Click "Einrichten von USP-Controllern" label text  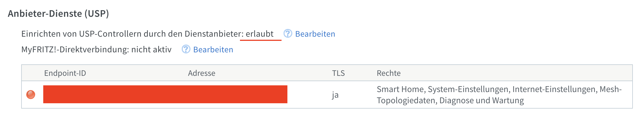[81, 34]
